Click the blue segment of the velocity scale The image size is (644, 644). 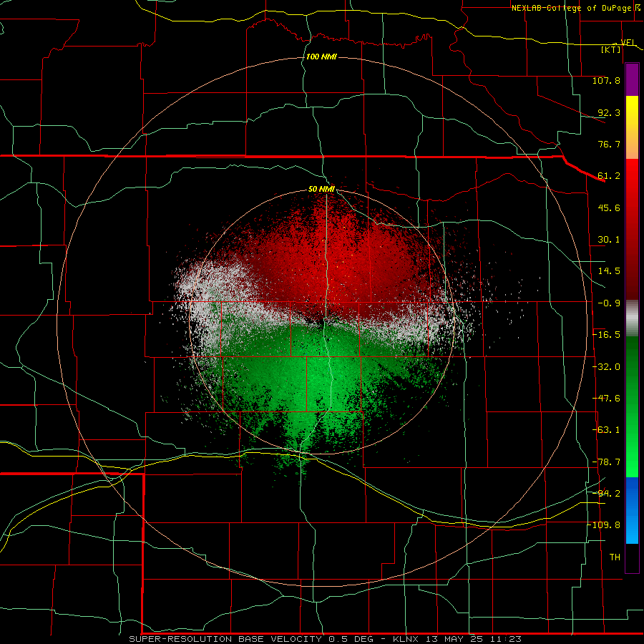tap(632, 510)
